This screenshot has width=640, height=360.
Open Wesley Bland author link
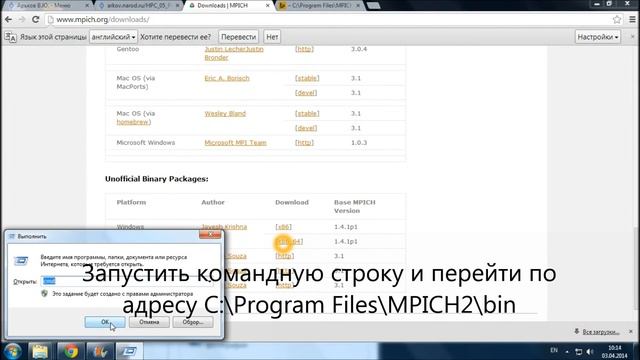[x=225, y=113]
